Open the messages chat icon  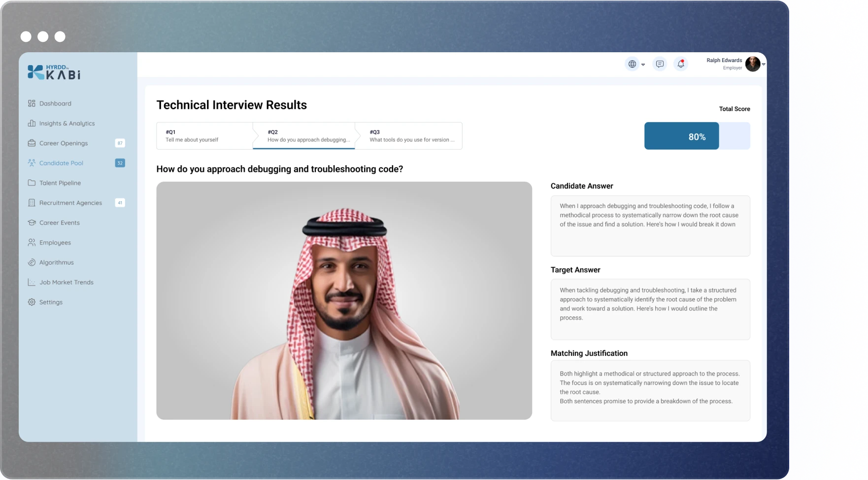pyautogui.click(x=660, y=64)
